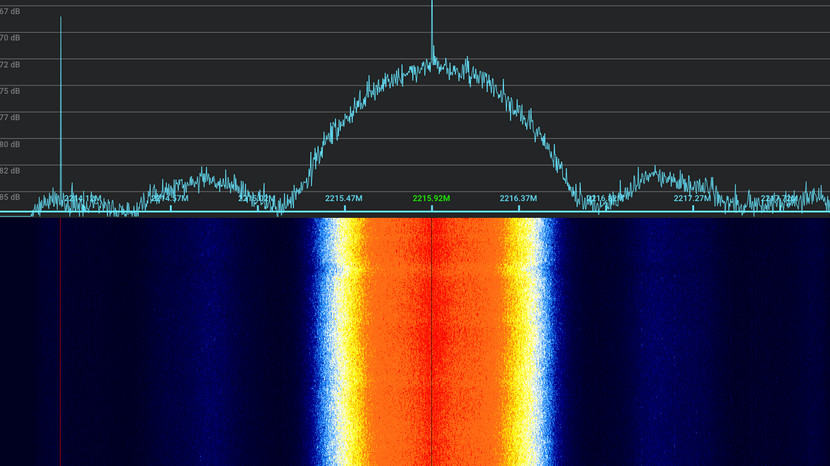
Task: Click the 2217.27M frequency label
Action: [x=692, y=199]
